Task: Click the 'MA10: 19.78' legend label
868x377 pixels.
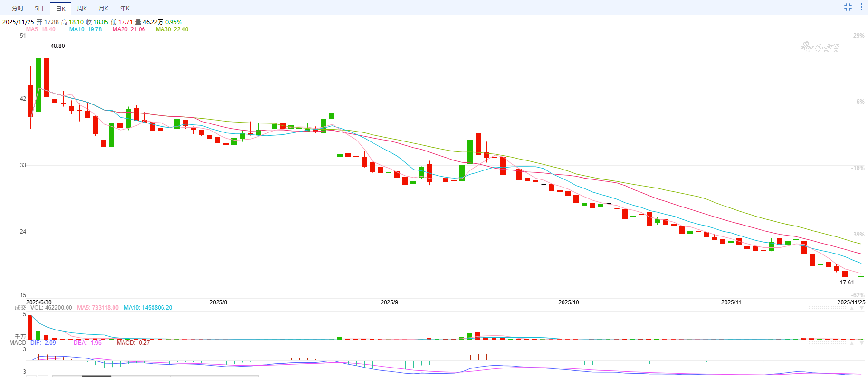Action: pos(86,29)
